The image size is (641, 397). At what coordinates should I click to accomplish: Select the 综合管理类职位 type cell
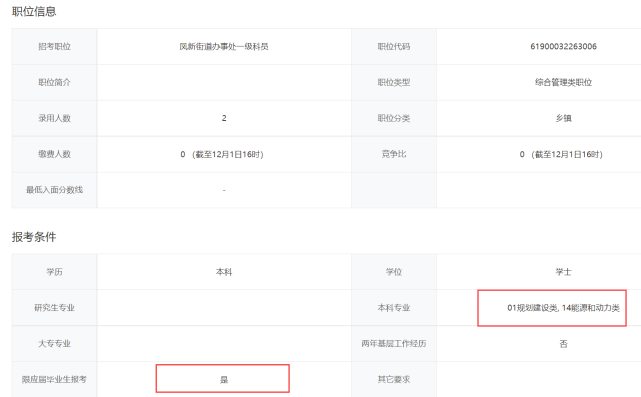click(x=563, y=83)
